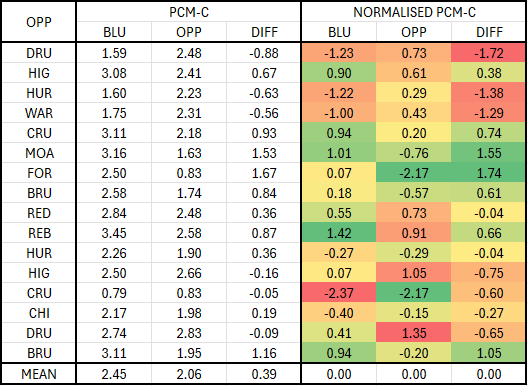528x386 pixels.
Task: Click the green -2.17 FOR OPP cell
Action: click(x=414, y=173)
